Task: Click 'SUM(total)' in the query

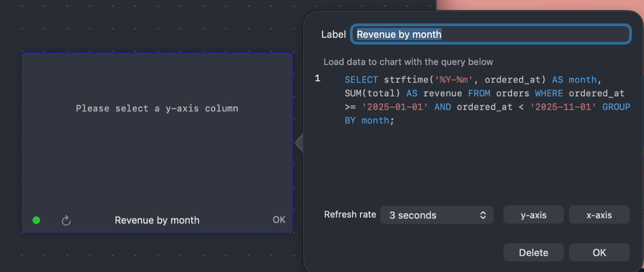Action: (x=372, y=93)
